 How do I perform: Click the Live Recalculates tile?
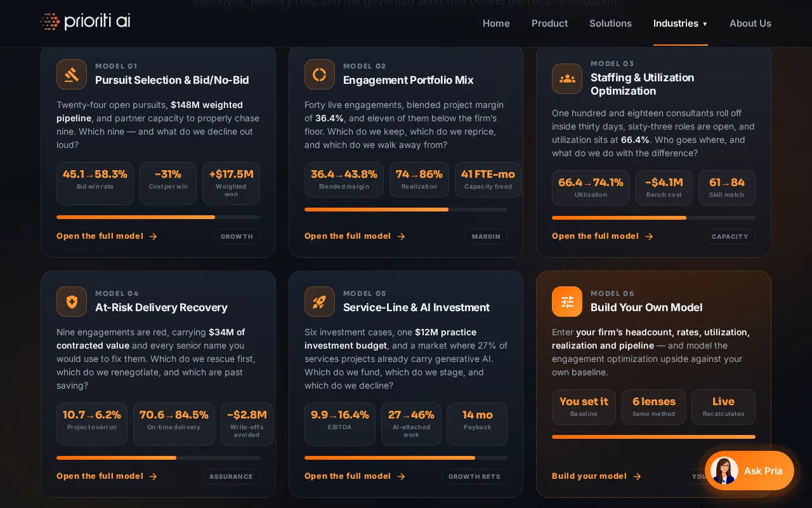pos(723,407)
